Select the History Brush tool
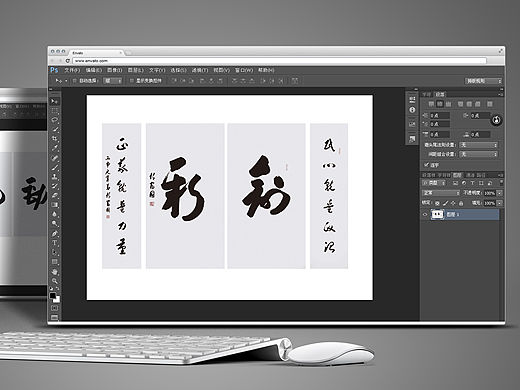The height and width of the screenshot is (390, 520). tap(54, 186)
